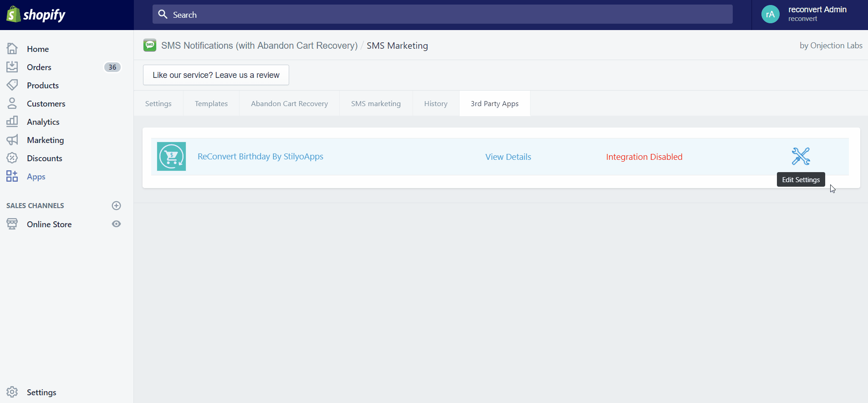Click SMS Marketing breadcrumb title
Viewport: 868px width, 403px height.
(397, 46)
